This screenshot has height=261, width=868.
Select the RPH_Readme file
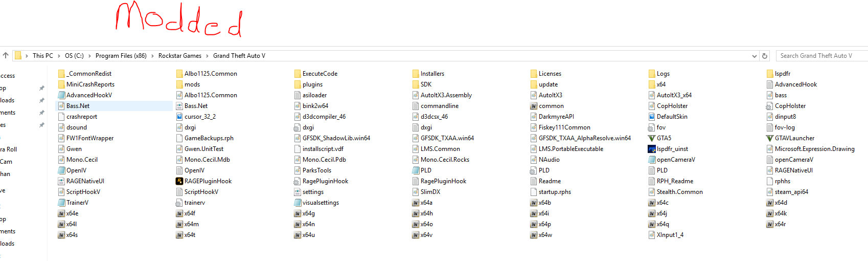[671, 181]
